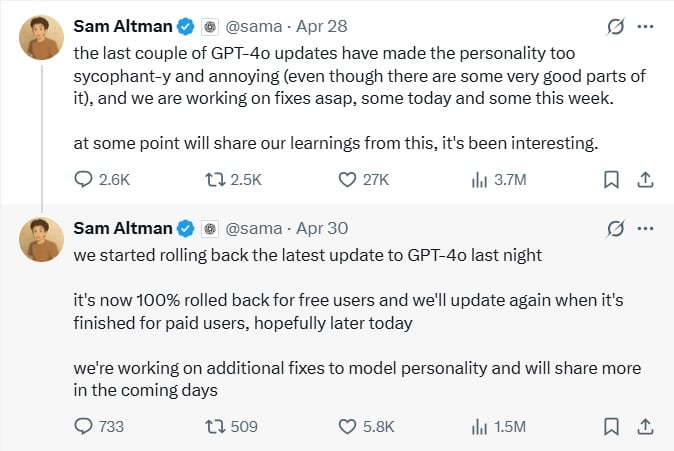Open Sam Altman's avatar on first tweet
The height and width of the screenshot is (451, 674).
(x=41, y=37)
